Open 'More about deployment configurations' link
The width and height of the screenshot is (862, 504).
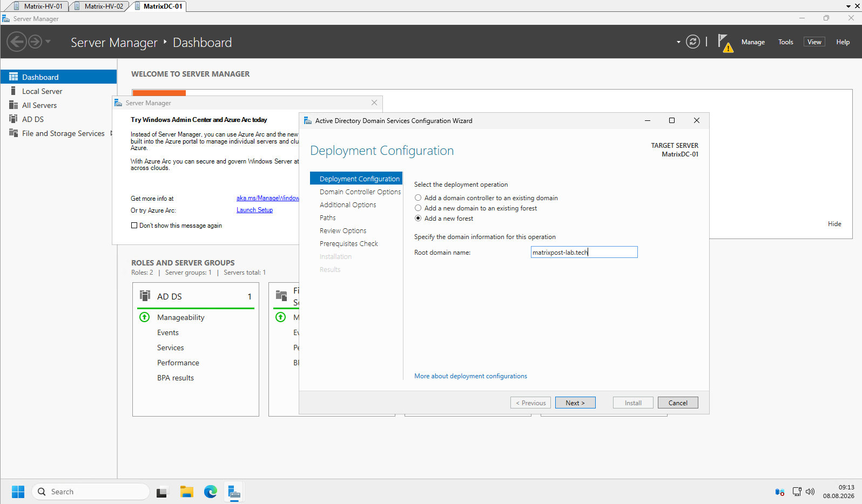tap(470, 376)
